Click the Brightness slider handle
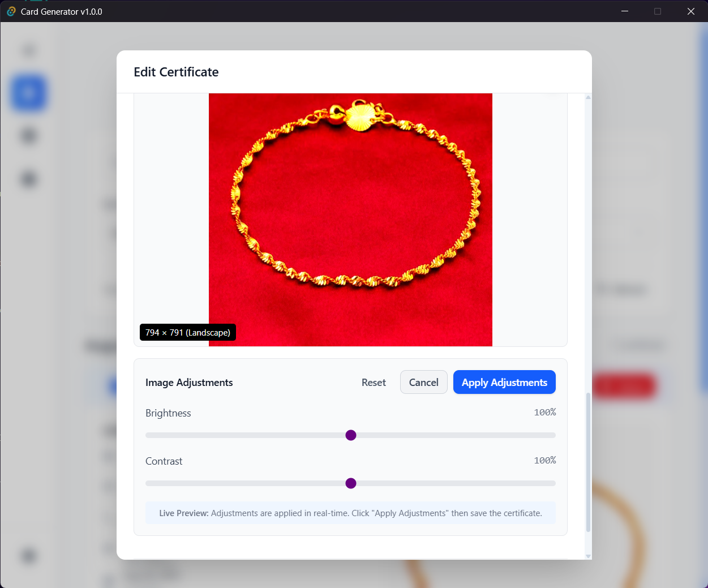 [x=351, y=435]
